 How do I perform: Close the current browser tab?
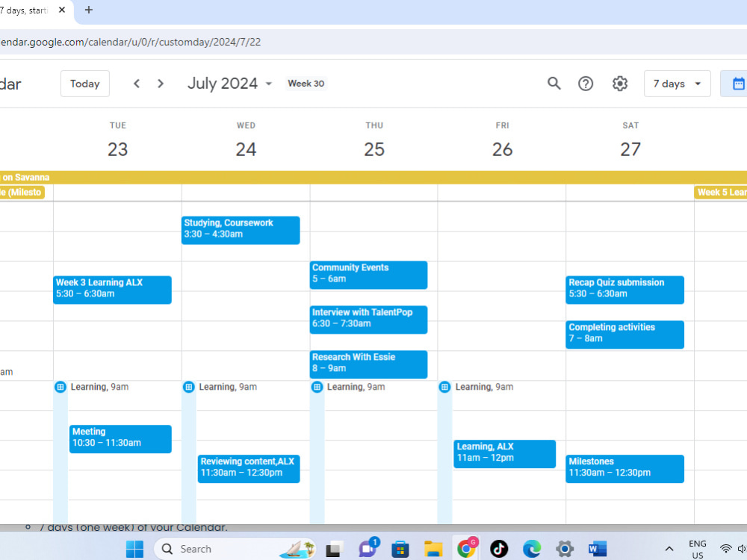[62, 10]
